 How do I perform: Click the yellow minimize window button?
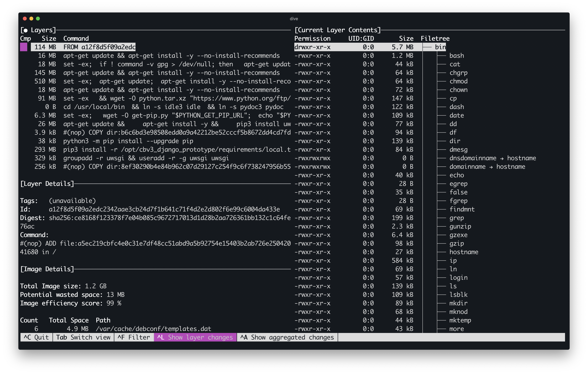[31, 19]
